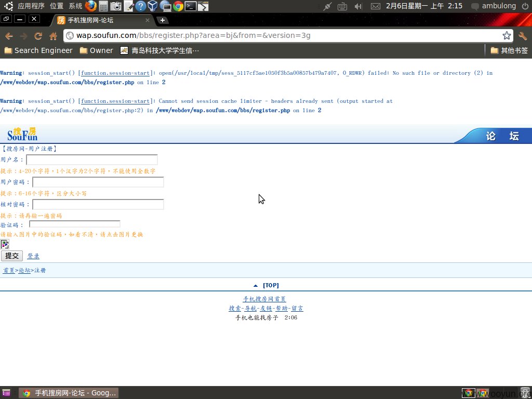The width and height of the screenshot is (532, 399).
Task: Click the Ubuntu logo in the top panel
Action: point(9,6)
